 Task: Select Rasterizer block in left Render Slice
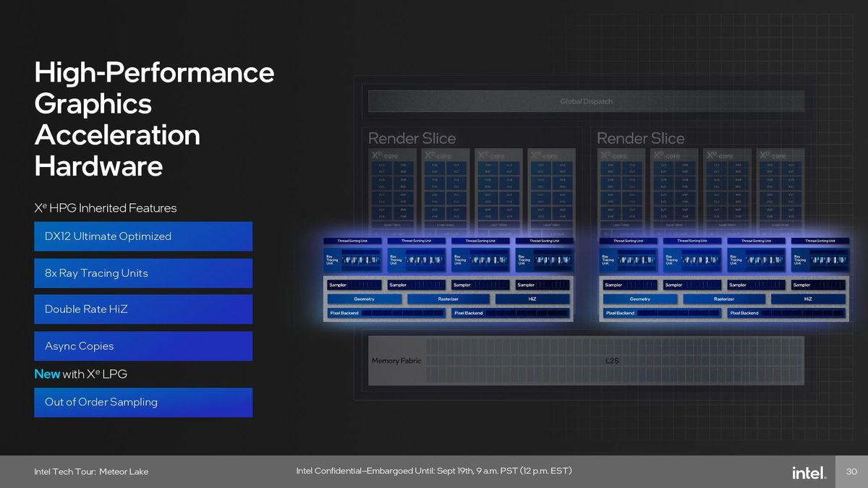coord(448,299)
